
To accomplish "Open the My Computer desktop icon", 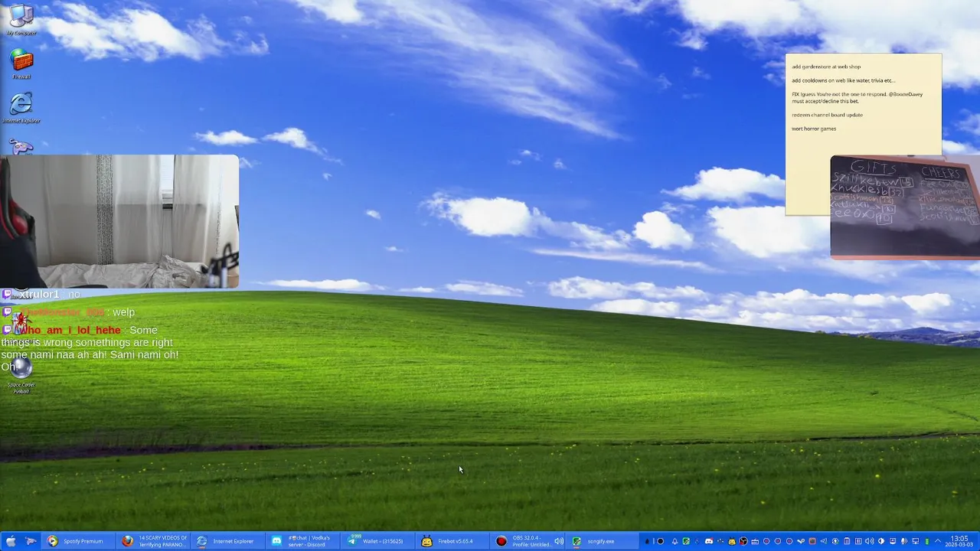I will coord(21,19).
